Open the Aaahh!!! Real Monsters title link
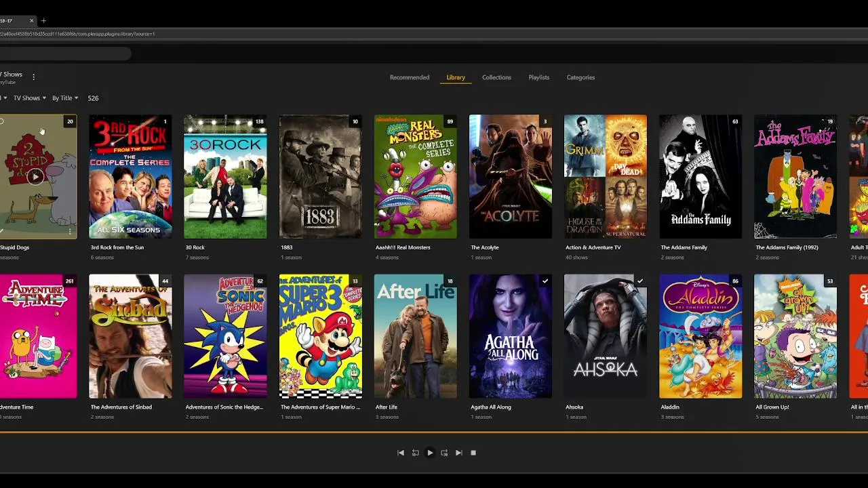This screenshot has width=868, height=488. [x=403, y=247]
